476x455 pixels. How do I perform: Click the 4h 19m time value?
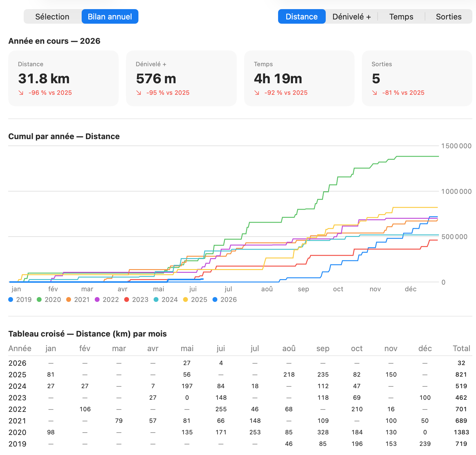pyautogui.click(x=278, y=79)
